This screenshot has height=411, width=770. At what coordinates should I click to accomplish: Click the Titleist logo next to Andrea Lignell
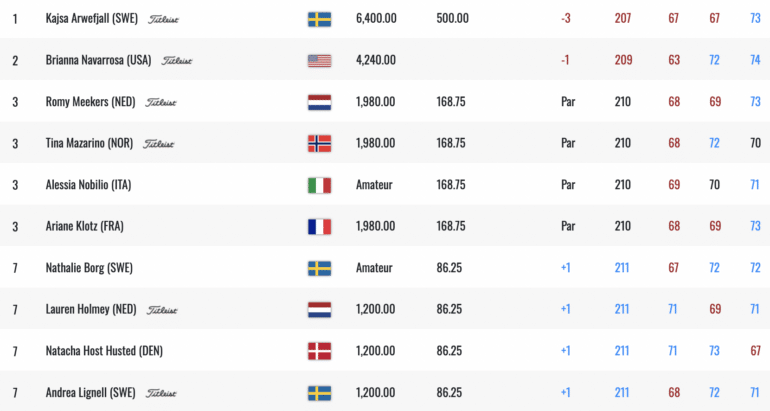click(x=161, y=393)
